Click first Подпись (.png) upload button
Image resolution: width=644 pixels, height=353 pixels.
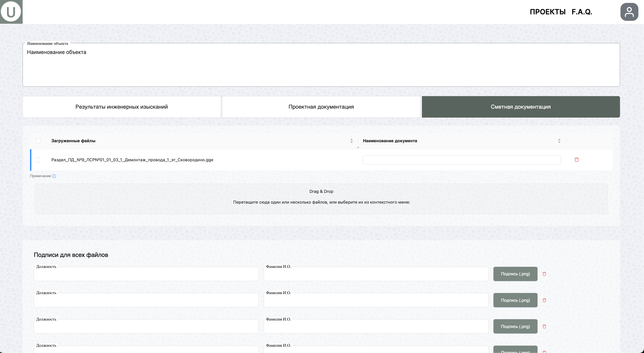[x=515, y=274]
